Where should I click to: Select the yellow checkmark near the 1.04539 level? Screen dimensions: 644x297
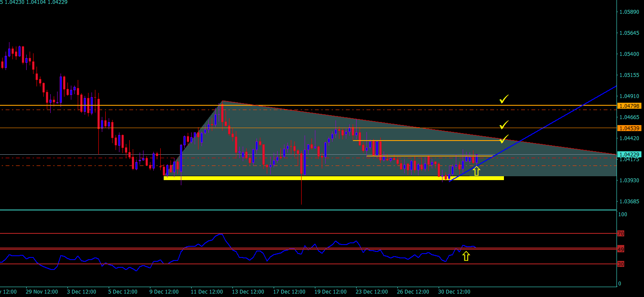[504, 125]
